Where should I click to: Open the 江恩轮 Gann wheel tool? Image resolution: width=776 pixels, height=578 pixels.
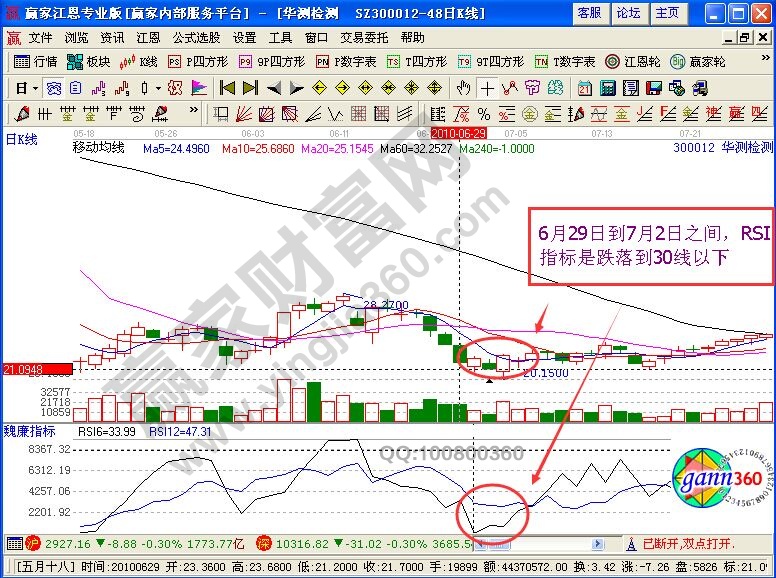coord(632,61)
